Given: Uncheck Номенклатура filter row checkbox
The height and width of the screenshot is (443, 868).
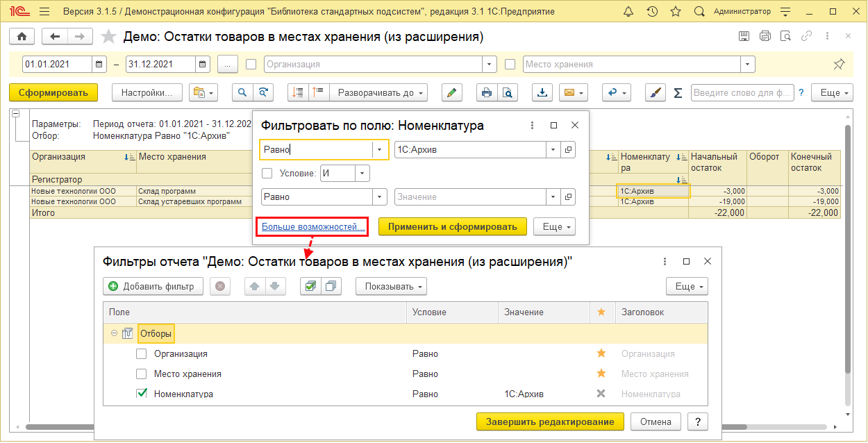Looking at the screenshot, I should [142, 394].
